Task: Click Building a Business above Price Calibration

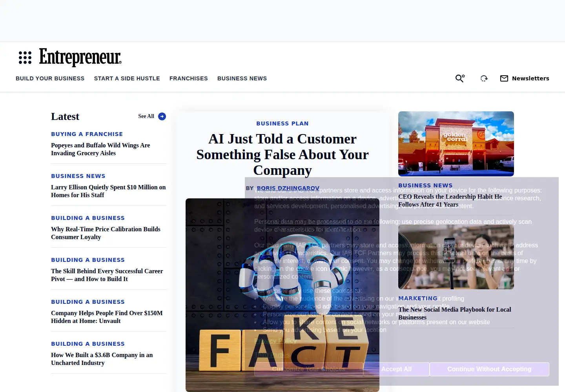Action: click(88, 218)
